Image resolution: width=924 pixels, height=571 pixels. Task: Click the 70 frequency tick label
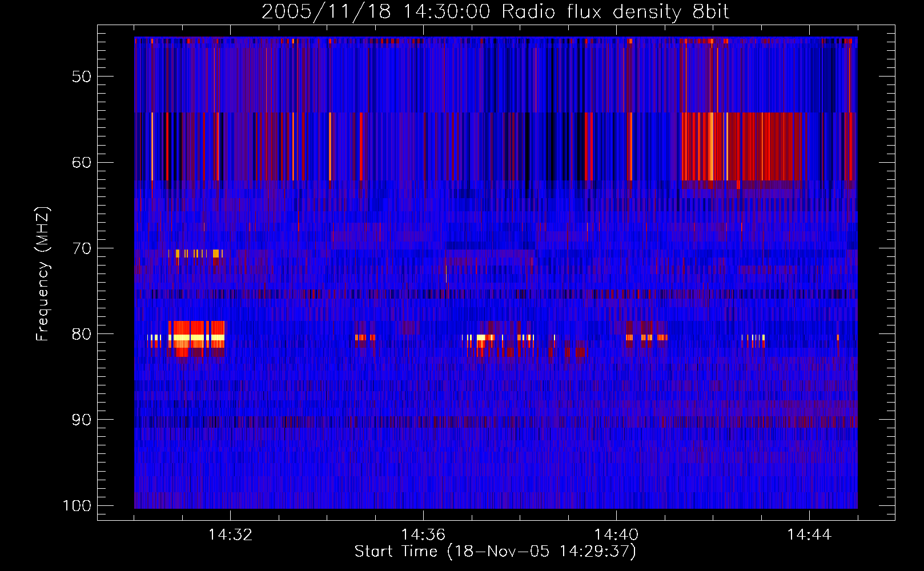[x=82, y=248]
